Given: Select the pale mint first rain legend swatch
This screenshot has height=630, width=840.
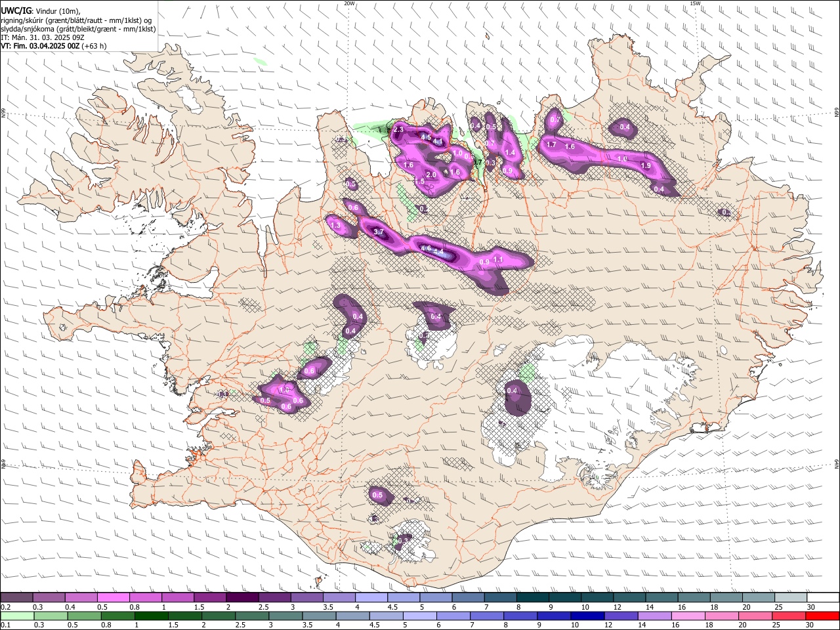Looking at the screenshot, I should [17, 615].
